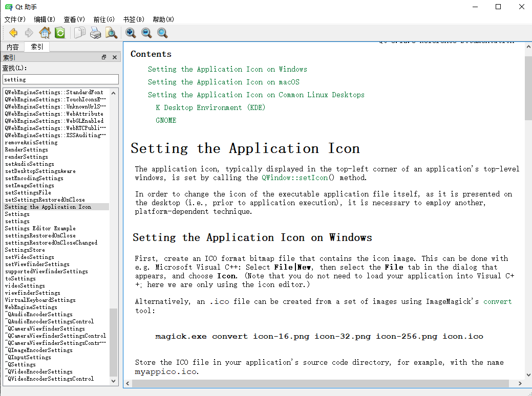
Task: Open the 书签(B) menu
Action: pos(134,19)
